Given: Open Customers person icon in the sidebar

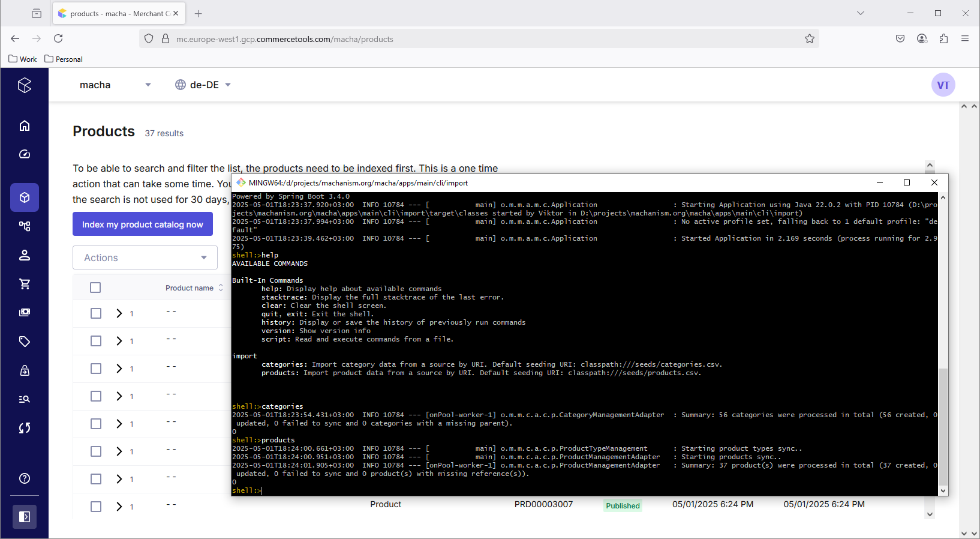Looking at the screenshot, I should click(25, 255).
